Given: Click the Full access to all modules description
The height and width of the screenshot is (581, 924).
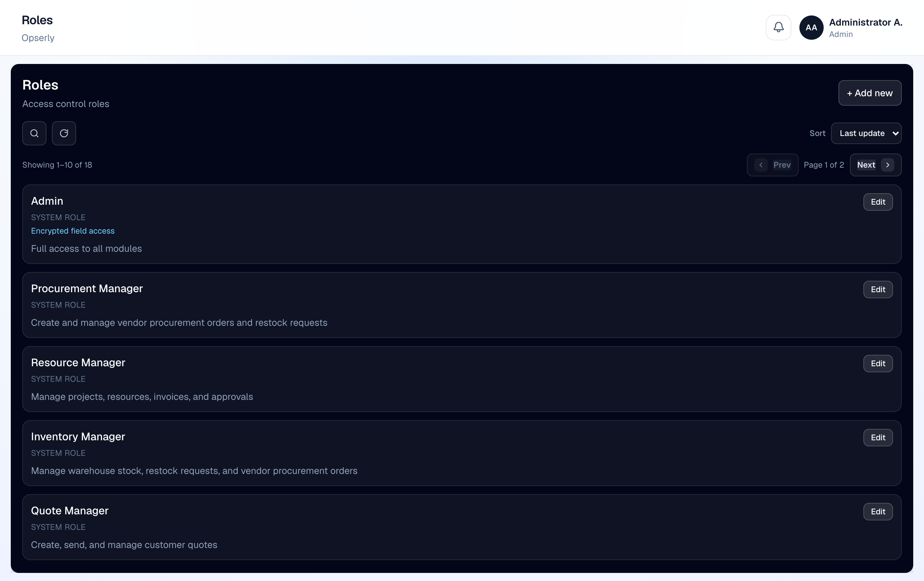Looking at the screenshot, I should coord(86,248).
